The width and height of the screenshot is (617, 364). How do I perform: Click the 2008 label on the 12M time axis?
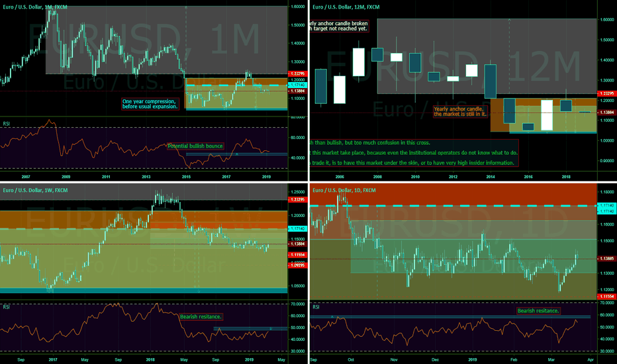point(377,177)
